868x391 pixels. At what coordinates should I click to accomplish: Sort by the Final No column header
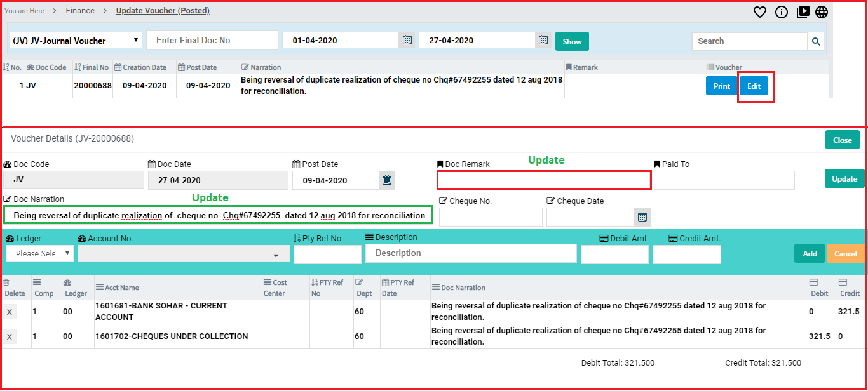tap(92, 67)
